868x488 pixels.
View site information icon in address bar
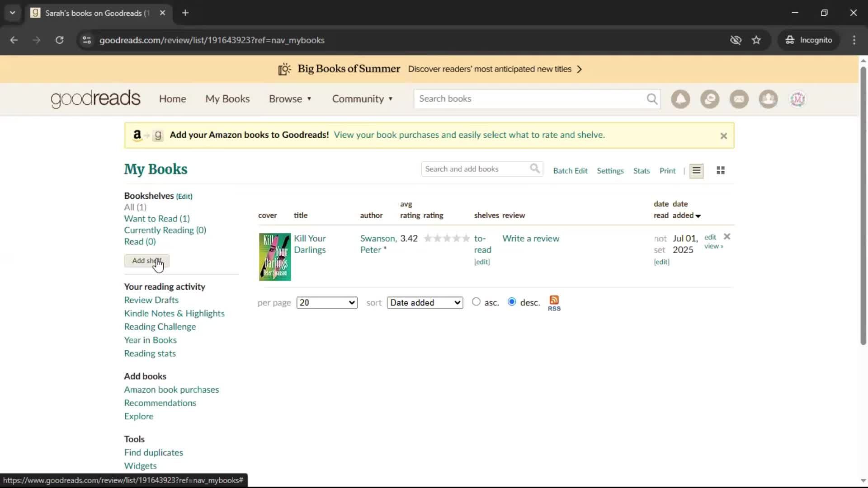pyautogui.click(x=87, y=40)
